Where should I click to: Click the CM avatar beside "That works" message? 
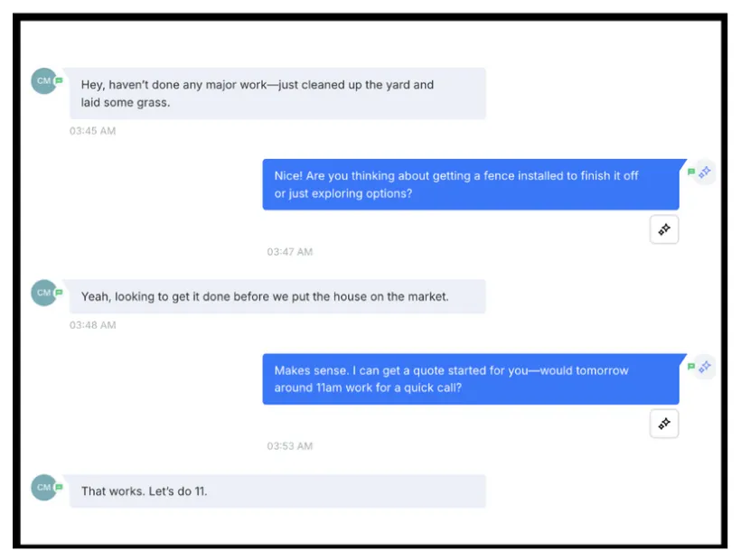[44, 487]
